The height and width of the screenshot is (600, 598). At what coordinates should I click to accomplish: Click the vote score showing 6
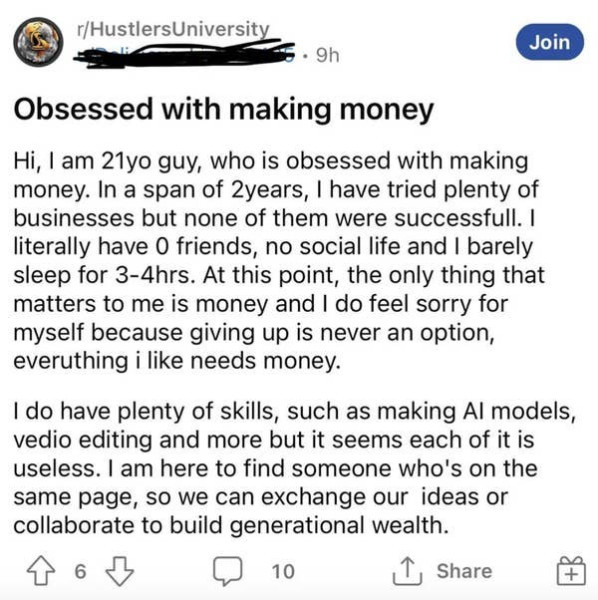click(x=80, y=571)
